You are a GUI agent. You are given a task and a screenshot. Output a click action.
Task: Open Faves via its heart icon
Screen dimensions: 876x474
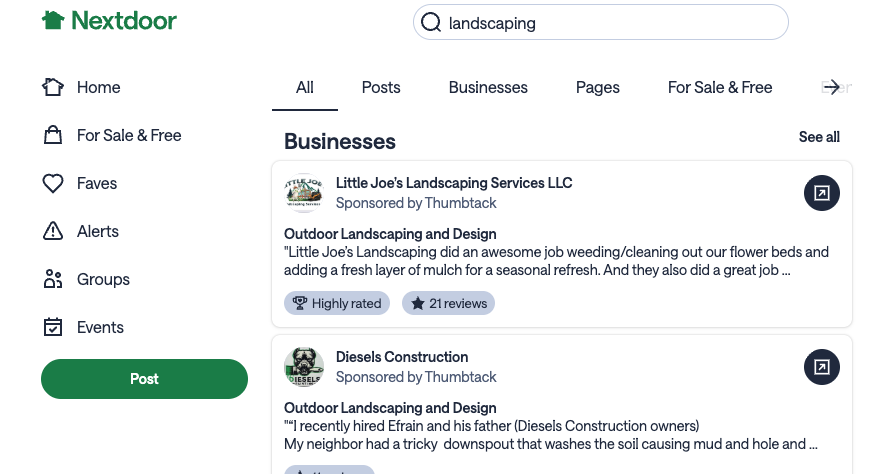click(53, 183)
